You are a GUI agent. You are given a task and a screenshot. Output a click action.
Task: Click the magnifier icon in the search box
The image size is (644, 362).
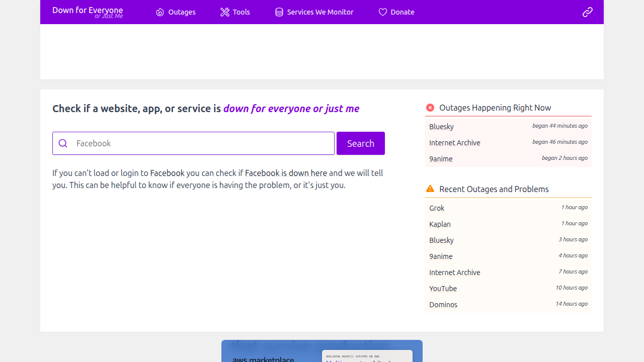63,143
